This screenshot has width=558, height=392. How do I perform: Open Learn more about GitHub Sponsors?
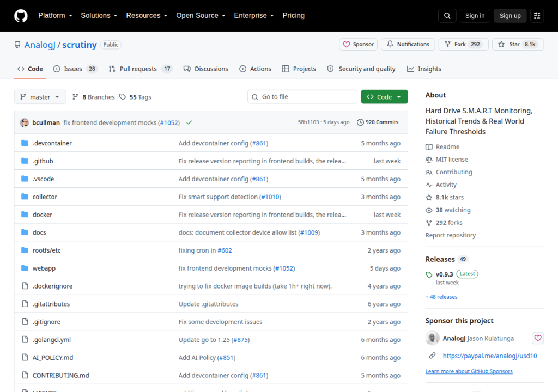469,371
